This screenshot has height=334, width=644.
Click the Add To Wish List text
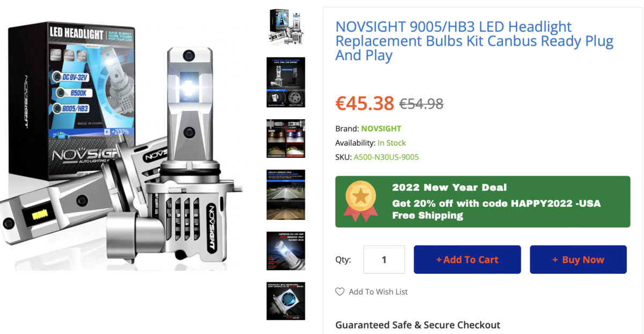click(x=378, y=292)
